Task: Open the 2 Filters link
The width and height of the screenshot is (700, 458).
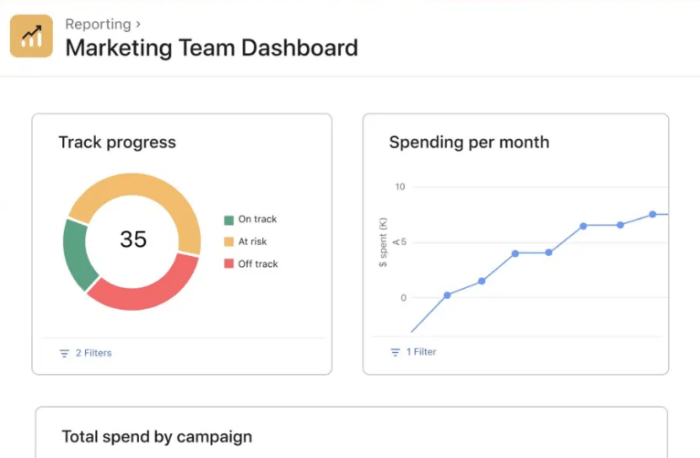Action: pos(93,353)
